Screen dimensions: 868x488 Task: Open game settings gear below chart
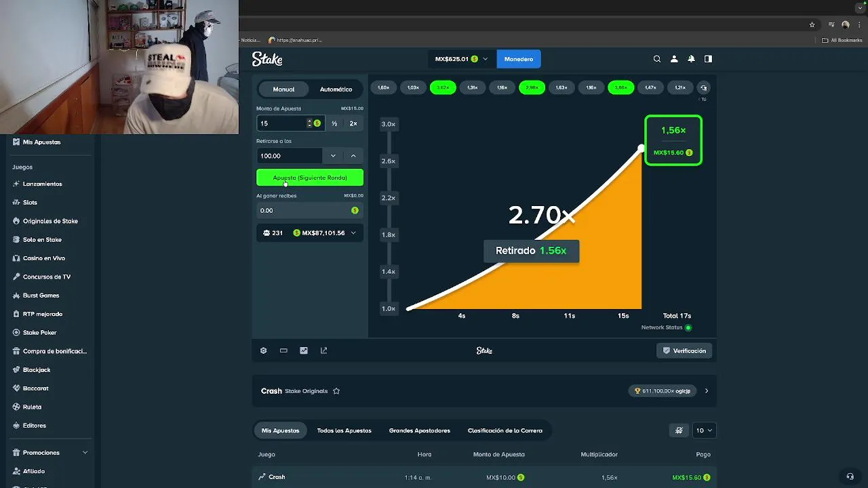pyautogui.click(x=264, y=350)
